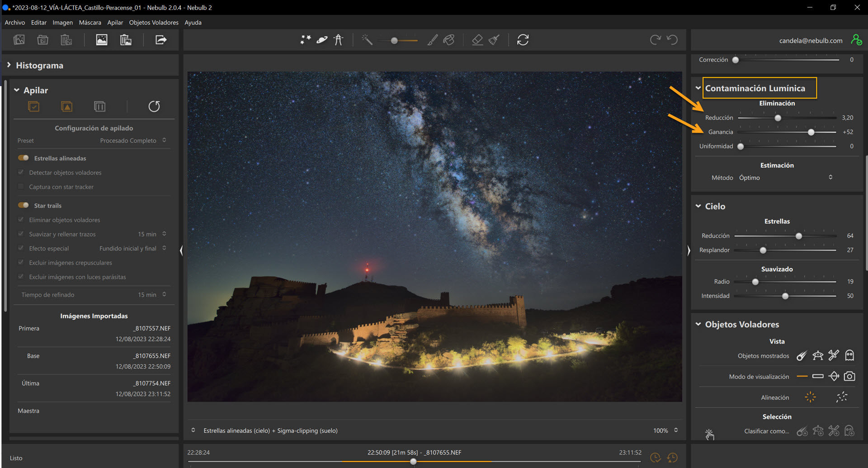Click the Ganancia slider handle

click(811, 132)
